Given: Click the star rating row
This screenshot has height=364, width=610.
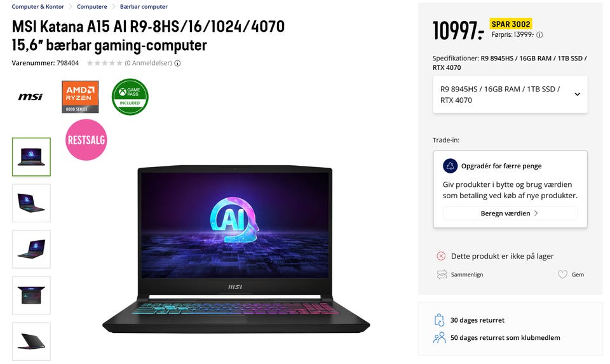Looking at the screenshot, I should click(104, 63).
